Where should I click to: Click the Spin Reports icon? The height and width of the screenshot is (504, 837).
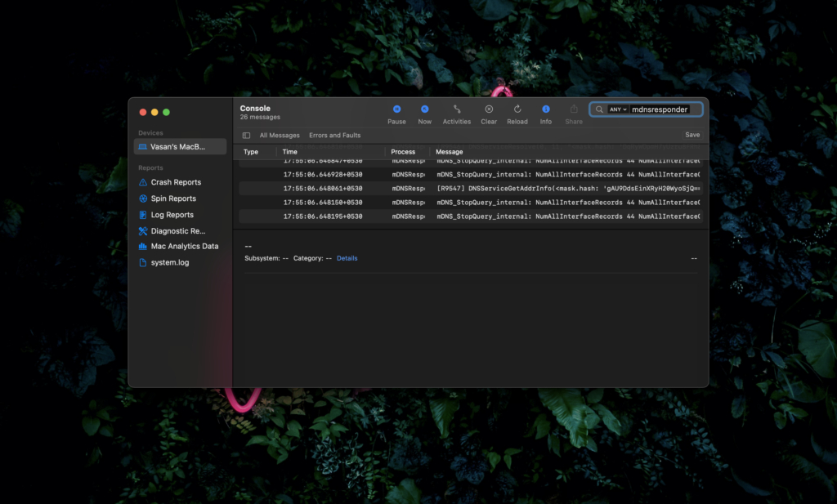(142, 198)
